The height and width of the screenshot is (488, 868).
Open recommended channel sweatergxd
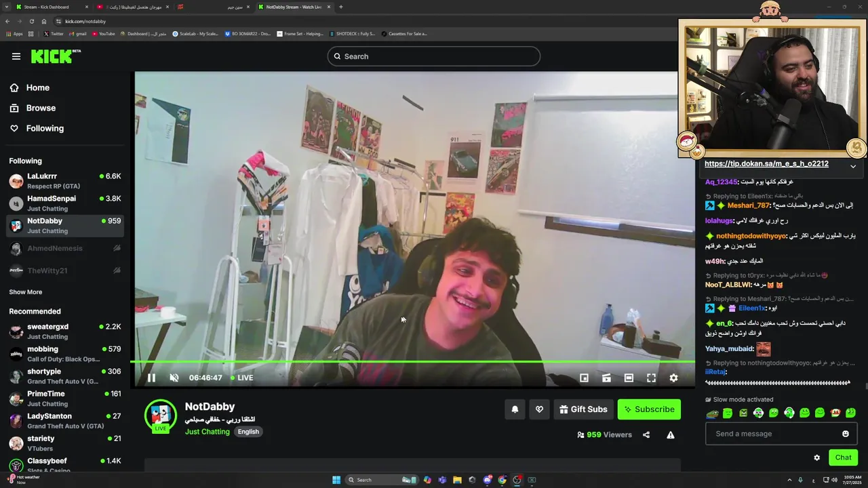[x=65, y=331]
